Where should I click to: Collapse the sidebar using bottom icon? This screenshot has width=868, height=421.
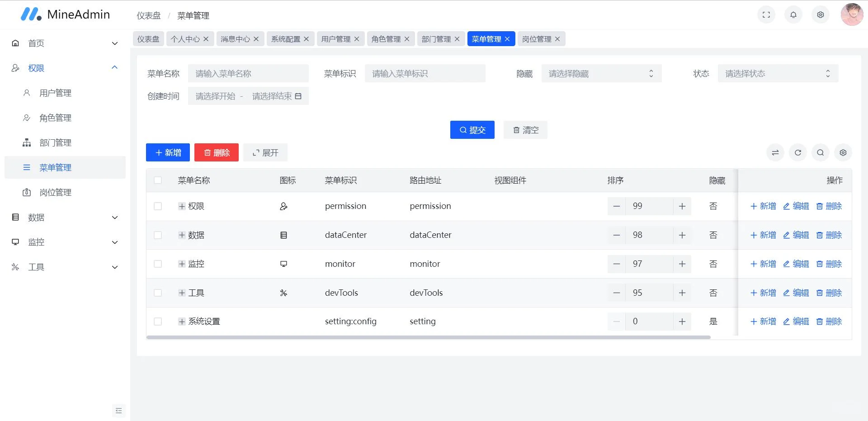tap(119, 411)
